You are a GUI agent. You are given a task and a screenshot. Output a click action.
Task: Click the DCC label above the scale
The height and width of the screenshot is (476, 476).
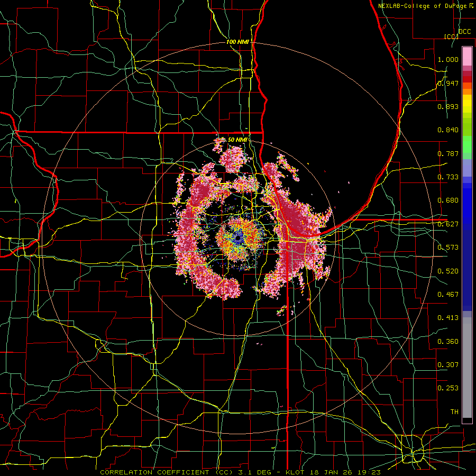(464, 32)
